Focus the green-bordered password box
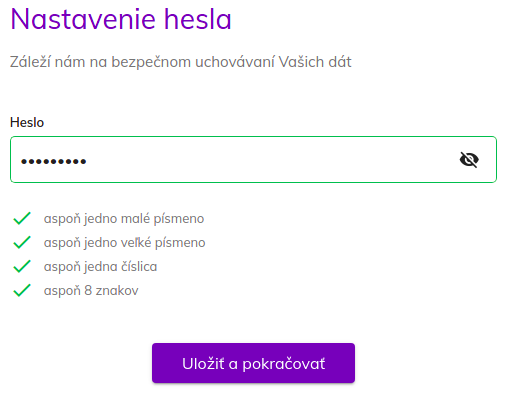The height and width of the screenshot is (403, 508). point(253,159)
